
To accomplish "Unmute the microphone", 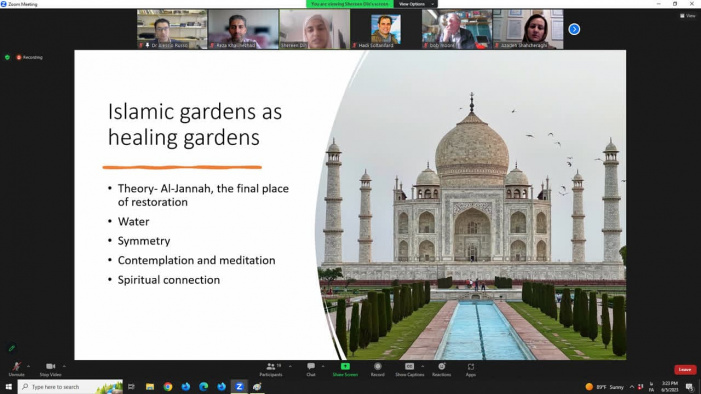I will click(17, 369).
